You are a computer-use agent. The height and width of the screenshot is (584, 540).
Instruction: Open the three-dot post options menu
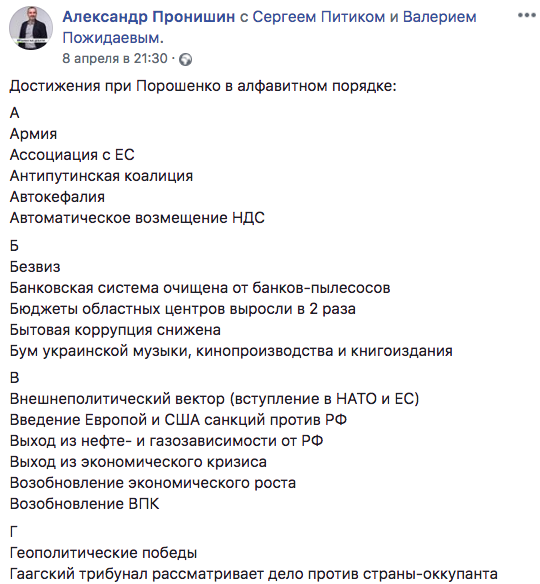click(526, 16)
